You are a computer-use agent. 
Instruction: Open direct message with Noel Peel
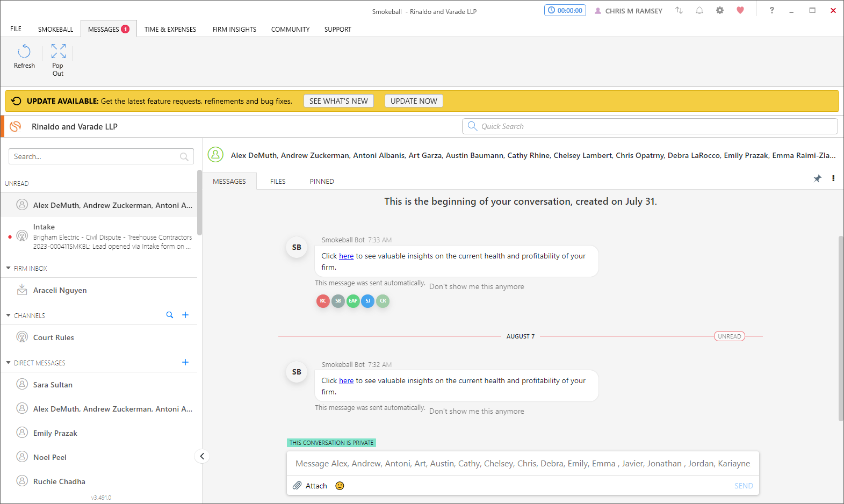point(99,457)
